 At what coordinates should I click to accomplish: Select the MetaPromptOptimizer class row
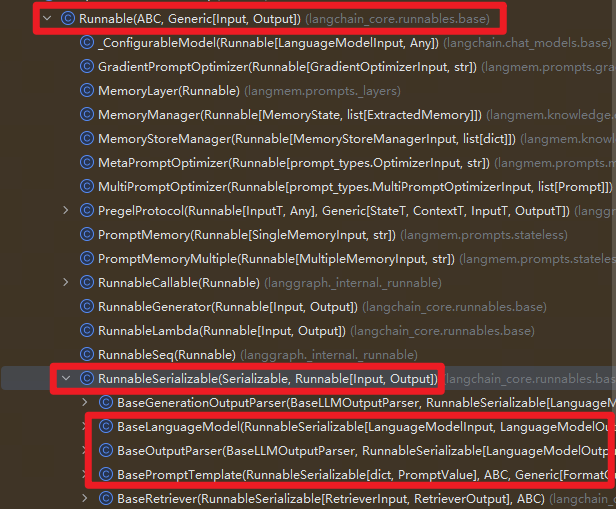point(308,162)
